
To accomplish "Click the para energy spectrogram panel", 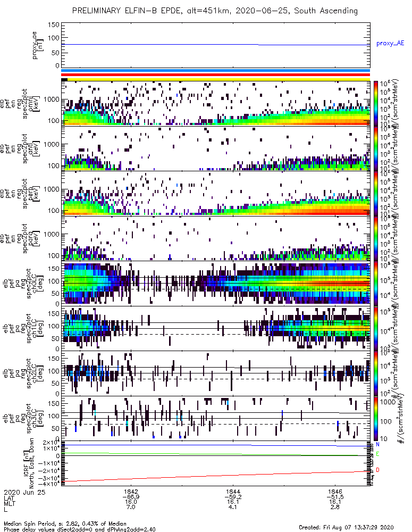I will (x=216, y=238).
